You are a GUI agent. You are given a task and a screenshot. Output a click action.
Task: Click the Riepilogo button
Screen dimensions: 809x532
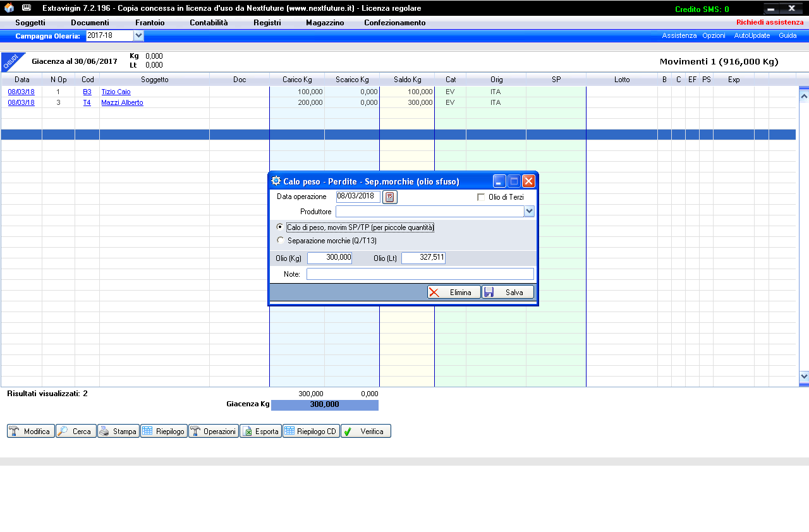(x=164, y=432)
